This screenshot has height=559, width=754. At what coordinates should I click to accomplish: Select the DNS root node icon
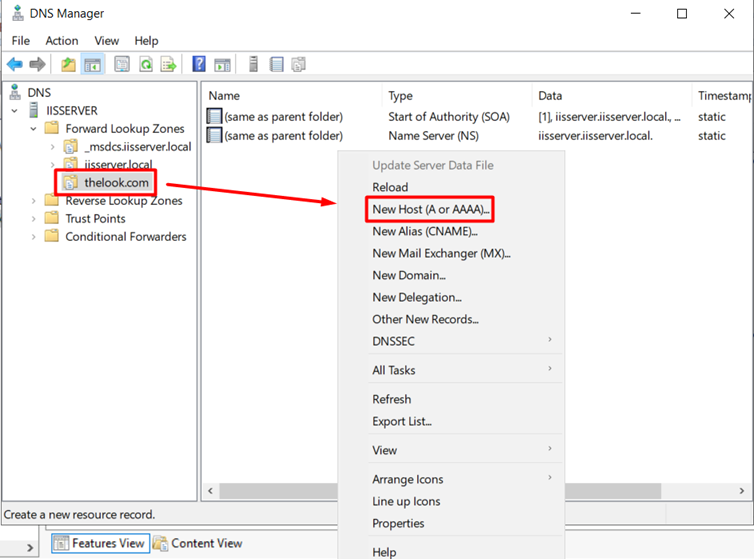pos(15,92)
